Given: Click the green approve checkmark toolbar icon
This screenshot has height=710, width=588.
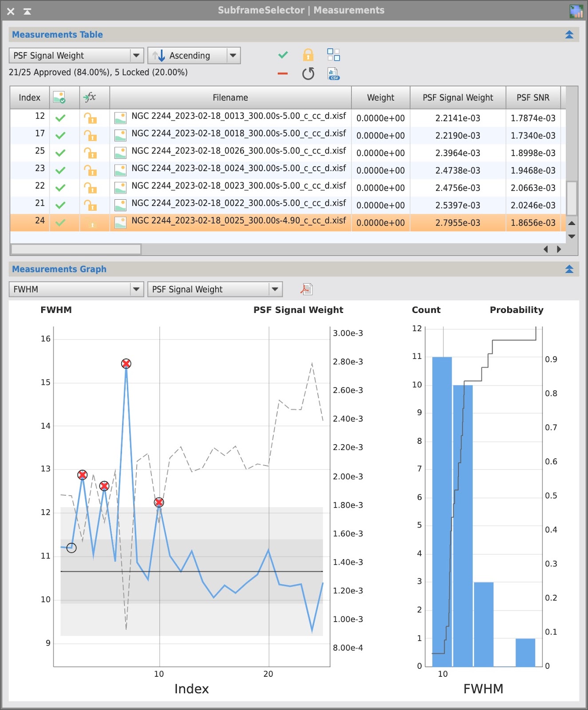Looking at the screenshot, I should tap(283, 55).
